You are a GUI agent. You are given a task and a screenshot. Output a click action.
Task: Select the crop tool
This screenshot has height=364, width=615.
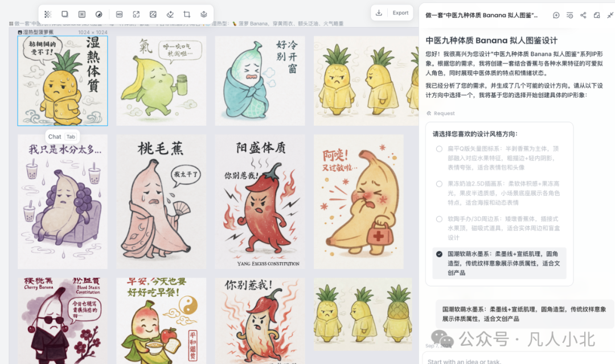click(x=187, y=14)
